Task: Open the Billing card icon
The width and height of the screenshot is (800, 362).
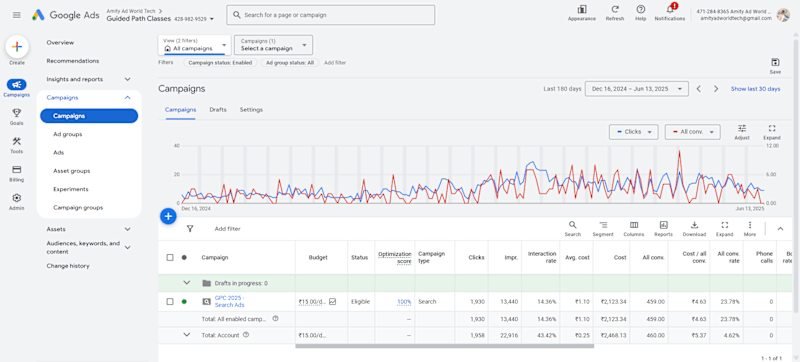Action: (x=16, y=169)
